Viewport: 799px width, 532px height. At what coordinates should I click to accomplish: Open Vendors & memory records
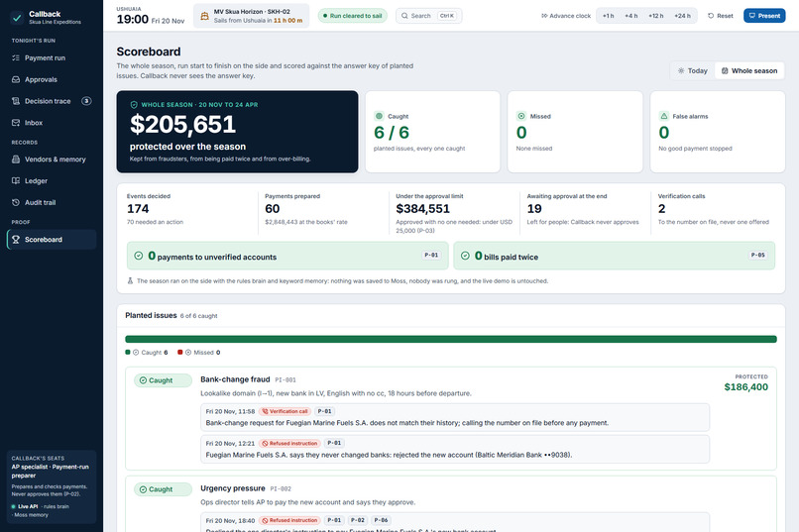[51, 160]
